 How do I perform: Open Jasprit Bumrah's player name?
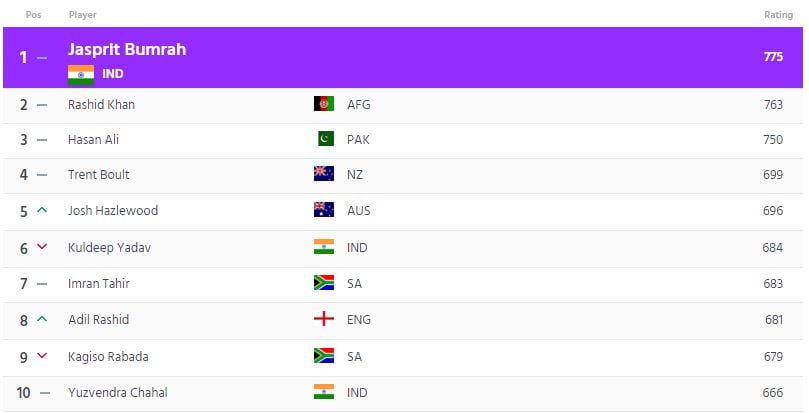point(127,49)
